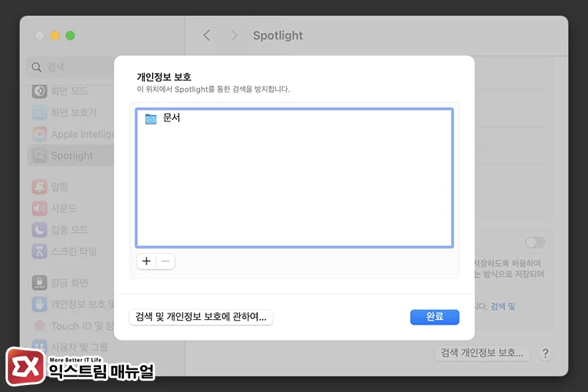This screenshot has width=588, height=392.
Task: Click the Apple Intelligence sidebar icon
Action: 39,134
